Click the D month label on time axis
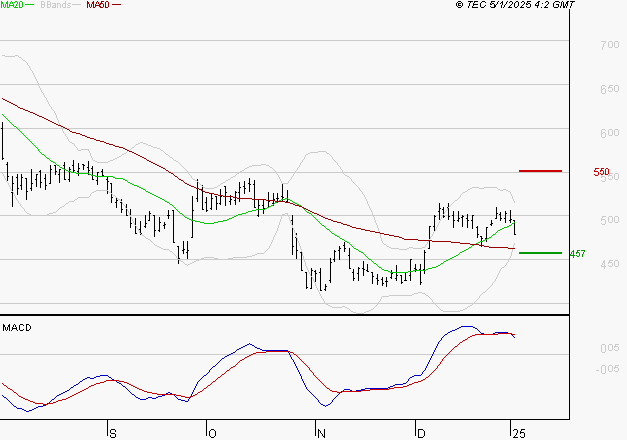 coord(422,433)
